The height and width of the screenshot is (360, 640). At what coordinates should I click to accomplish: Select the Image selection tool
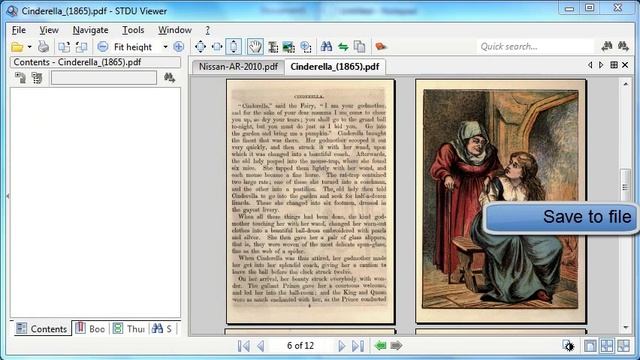(289, 47)
